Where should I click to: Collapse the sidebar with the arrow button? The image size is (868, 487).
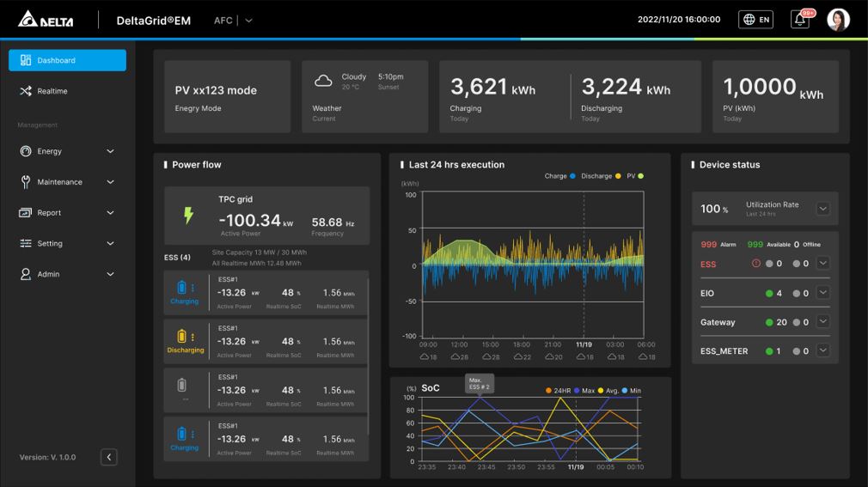(x=109, y=457)
